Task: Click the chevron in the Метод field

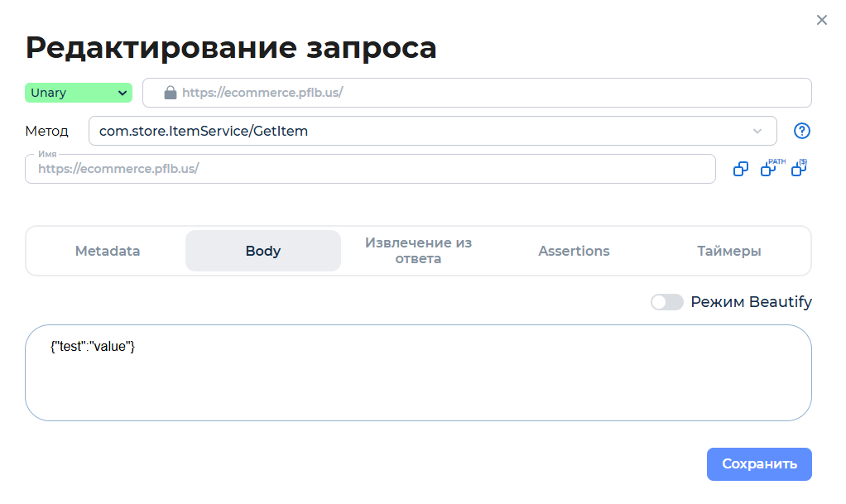Action: coord(757,130)
